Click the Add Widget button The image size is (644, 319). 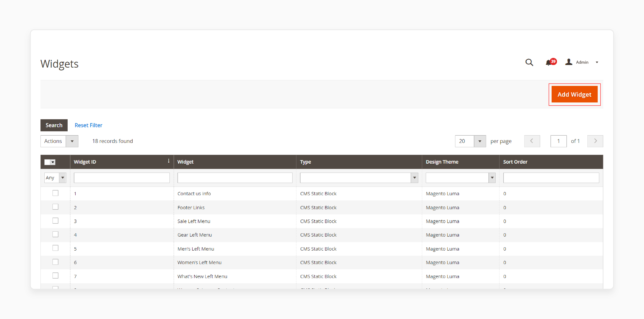pos(574,94)
